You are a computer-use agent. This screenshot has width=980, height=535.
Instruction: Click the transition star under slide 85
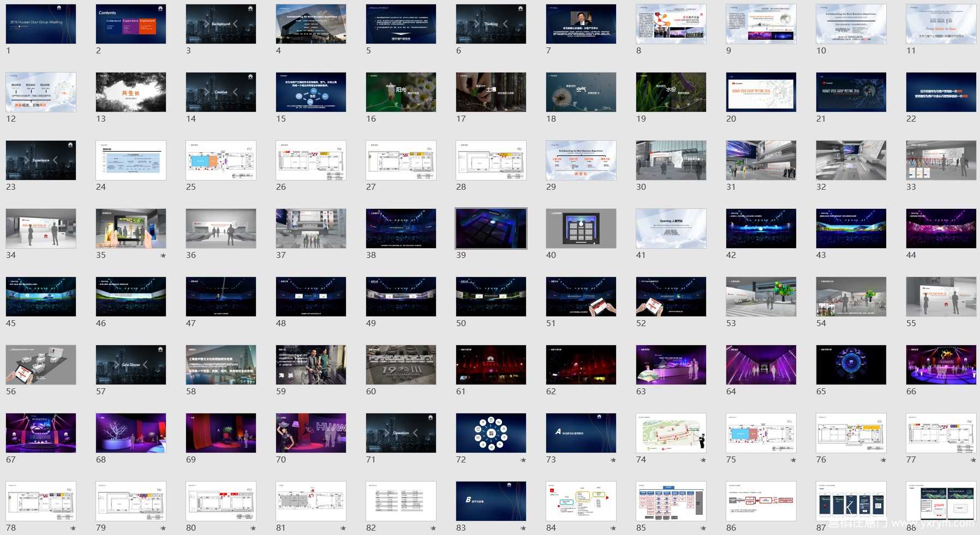click(703, 528)
